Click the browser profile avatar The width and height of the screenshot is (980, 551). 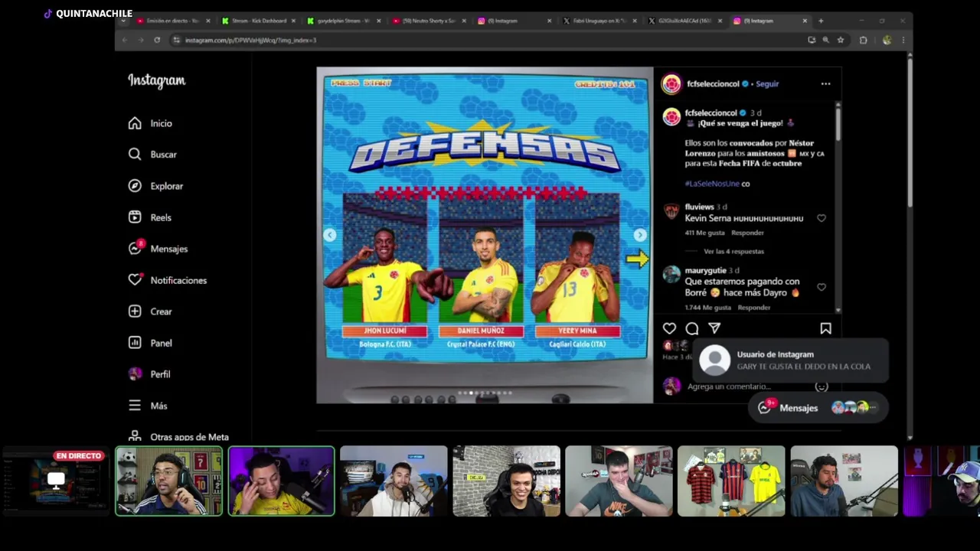pos(887,40)
